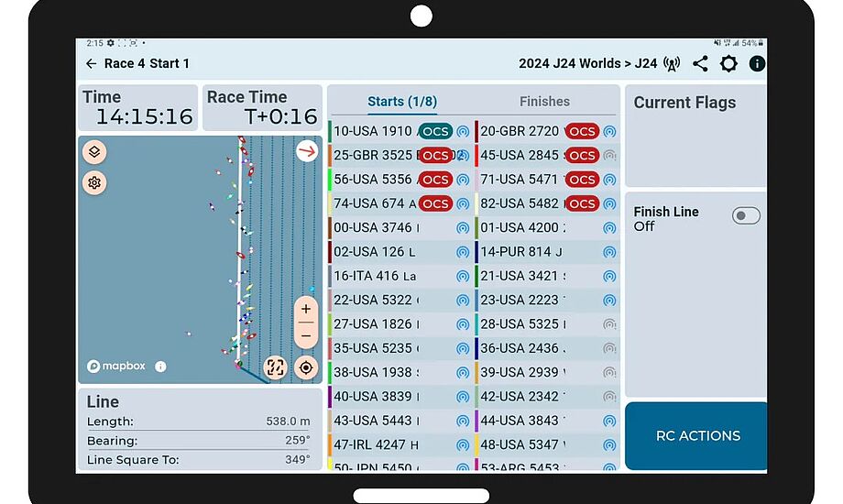Click the share icon in header
The width and height of the screenshot is (843, 504).
click(x=700, y=63)
